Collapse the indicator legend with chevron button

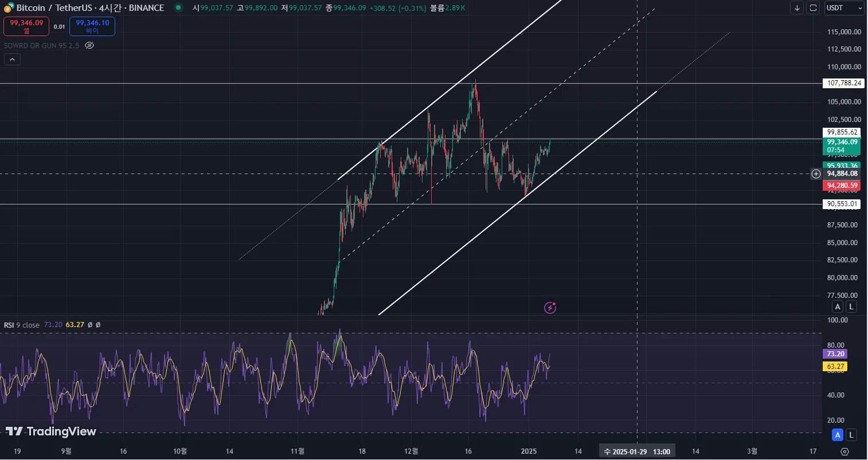click(12, 59)
